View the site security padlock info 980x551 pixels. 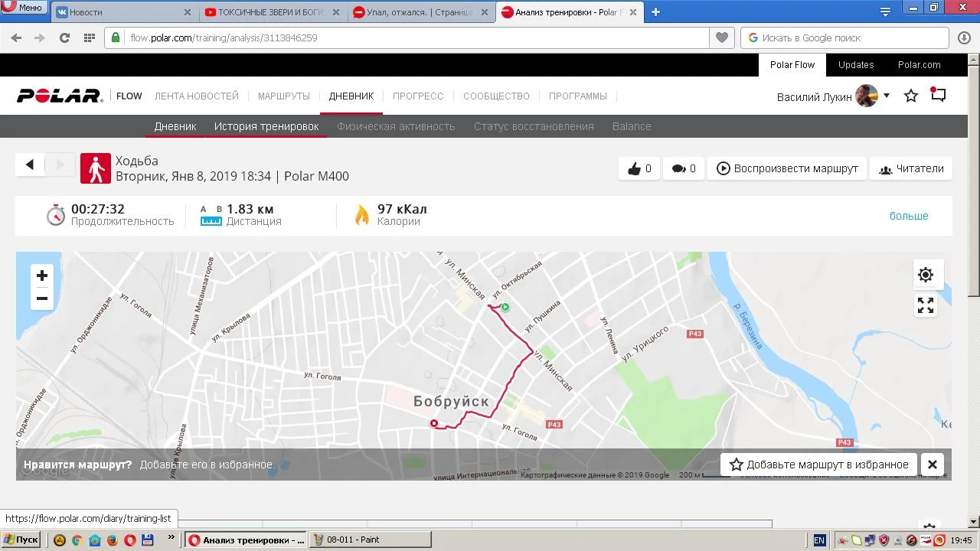[116, 37]
